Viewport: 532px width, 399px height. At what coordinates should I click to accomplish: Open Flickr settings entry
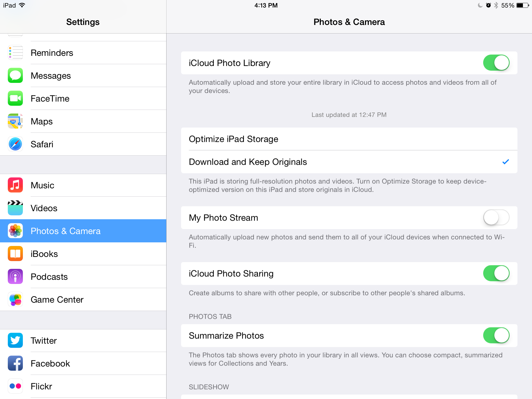pos(83,386)
